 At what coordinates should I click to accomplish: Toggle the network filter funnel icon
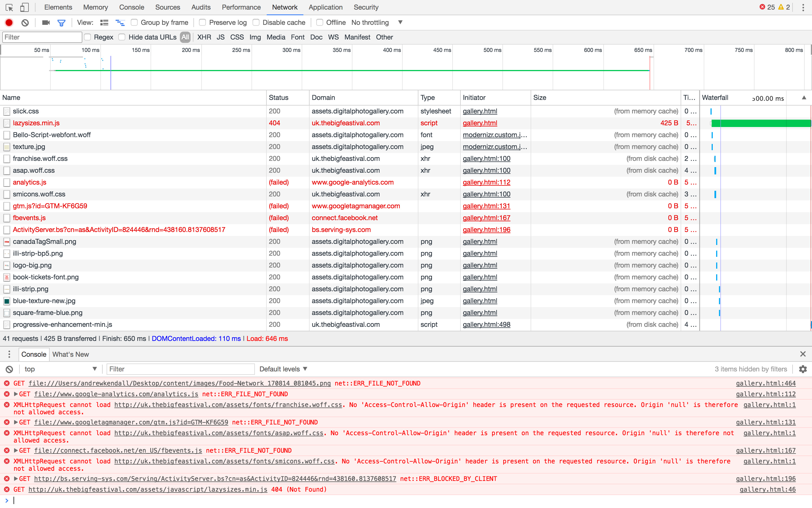click(x=61, y=23)
